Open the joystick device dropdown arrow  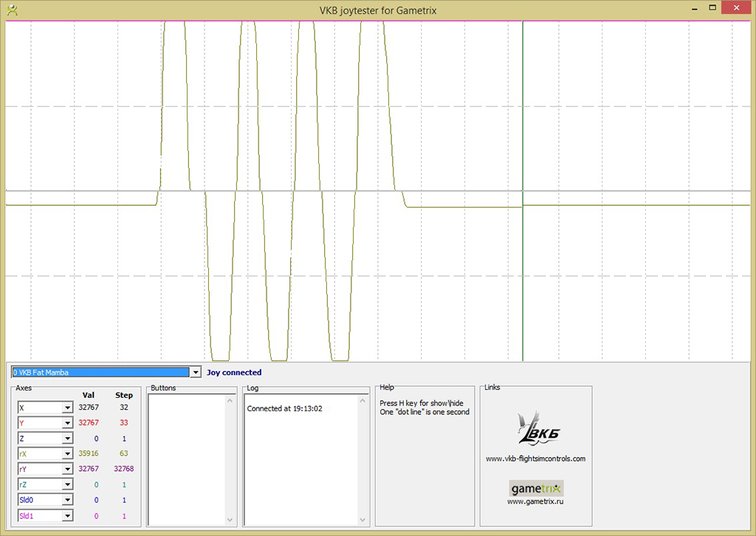pyautogui.click(x=195, y=372)
